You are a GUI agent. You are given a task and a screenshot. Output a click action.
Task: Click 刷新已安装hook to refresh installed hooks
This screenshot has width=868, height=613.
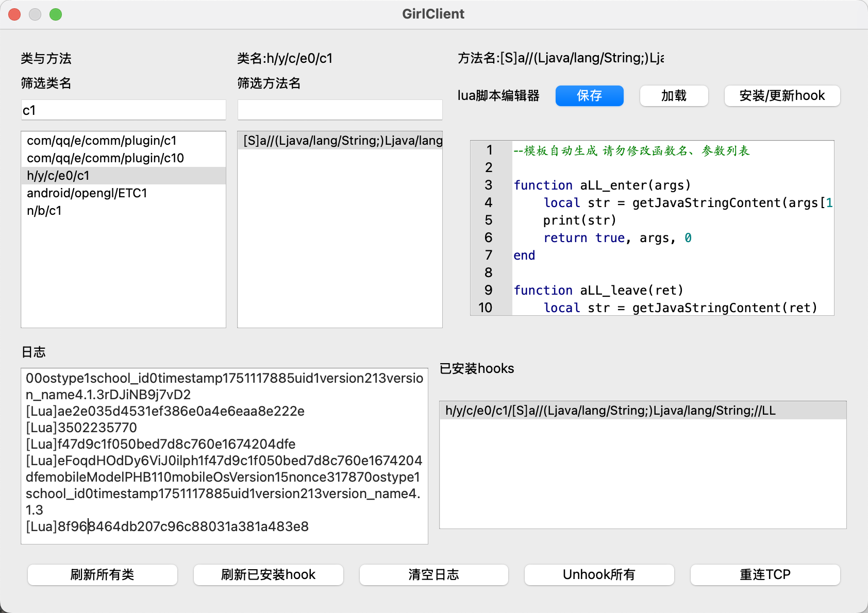point(268,575)
